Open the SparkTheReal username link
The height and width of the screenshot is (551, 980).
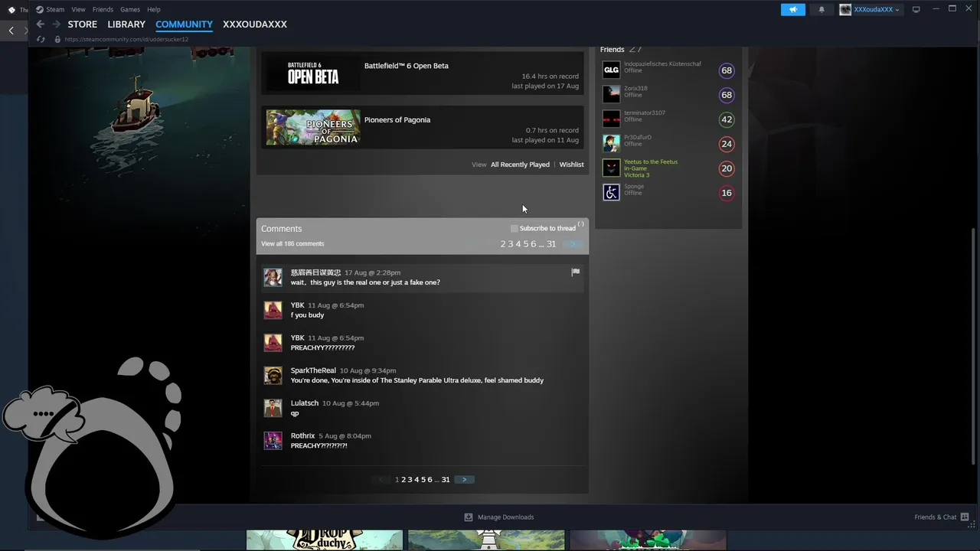(313, 370)
